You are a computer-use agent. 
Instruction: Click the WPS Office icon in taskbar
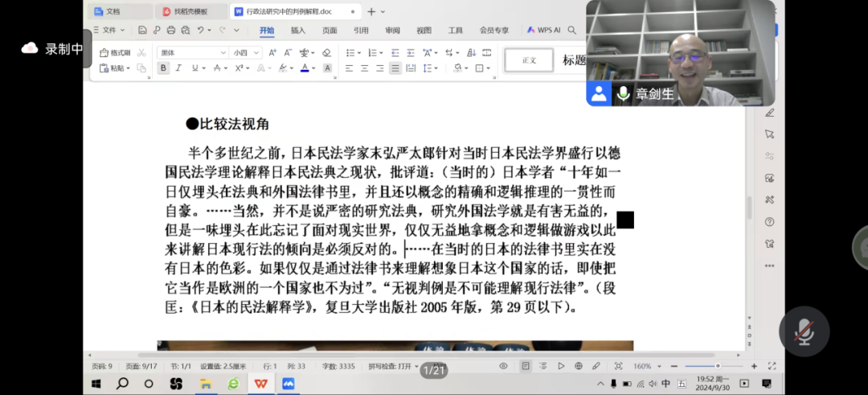pos(260,384)
